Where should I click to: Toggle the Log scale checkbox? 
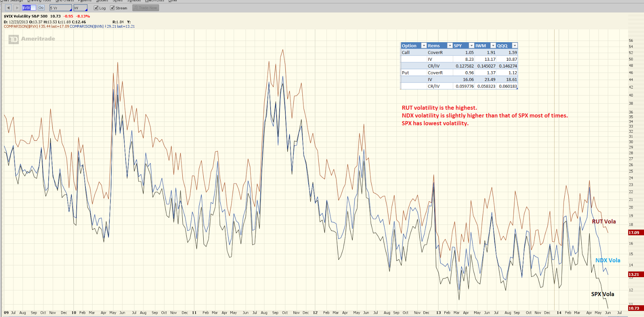click(x=96, y=8)
